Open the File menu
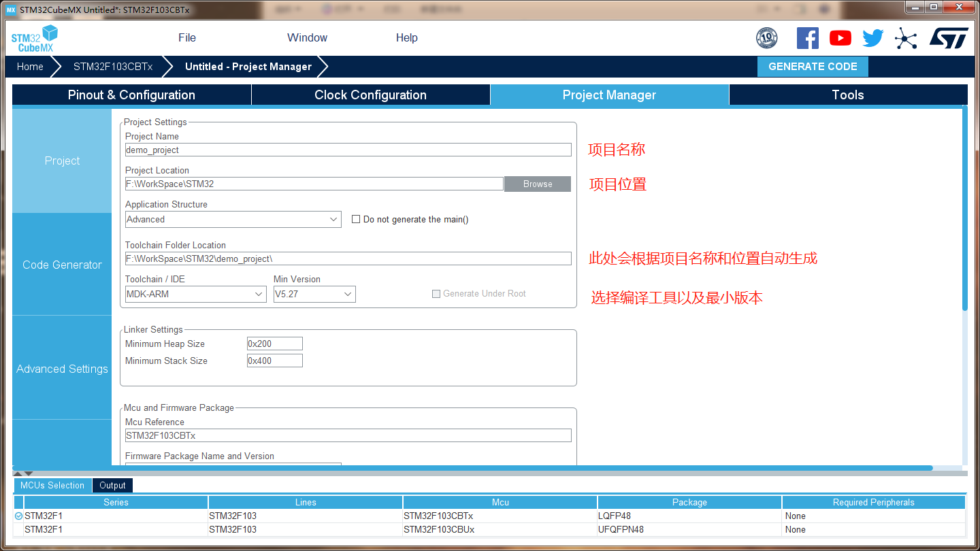The image size is (980, 551). coord(187,37)
